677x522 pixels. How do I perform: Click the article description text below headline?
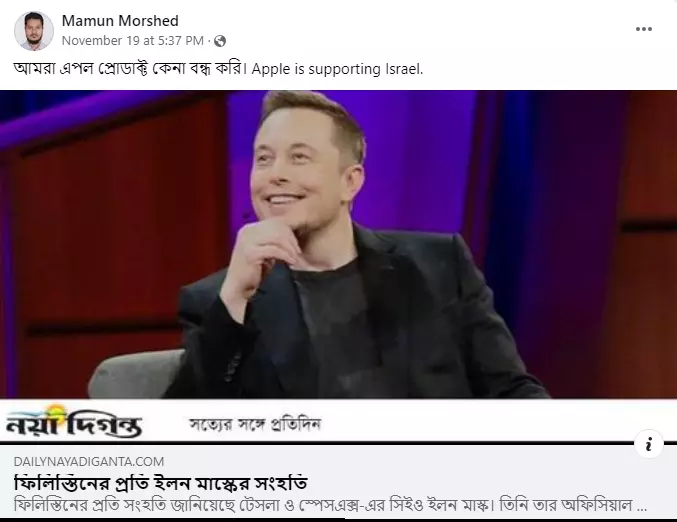(330, 505)
